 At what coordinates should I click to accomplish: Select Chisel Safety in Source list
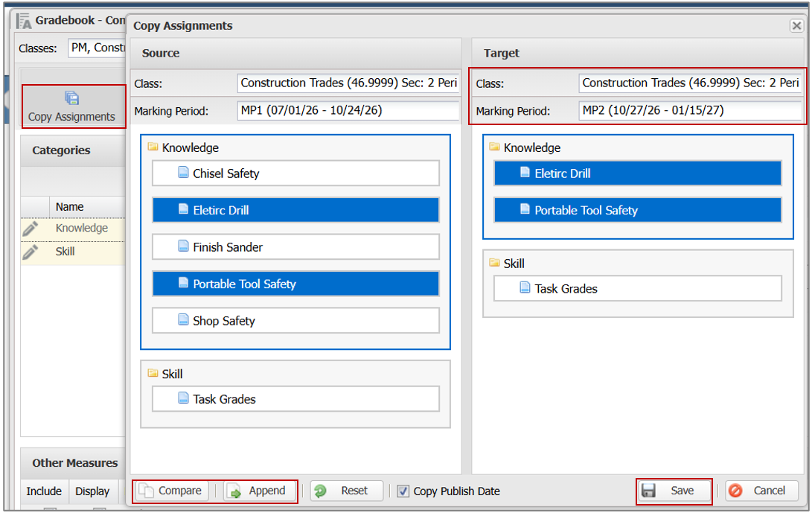point(295,173)
